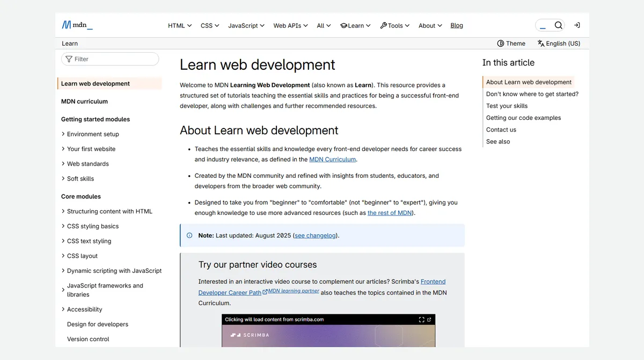This screenshot has width=644, height=360.
Task: Jump to See also section
Action: pos(498,141)
